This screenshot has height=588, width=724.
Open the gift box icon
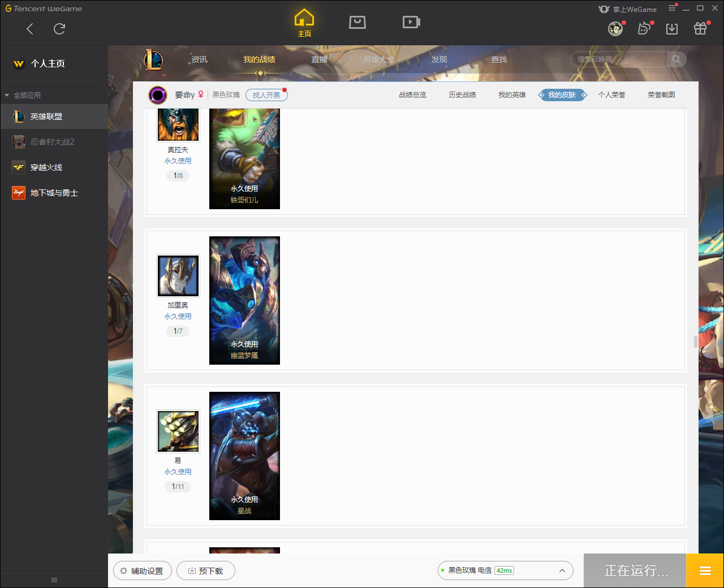click(700, 29)
